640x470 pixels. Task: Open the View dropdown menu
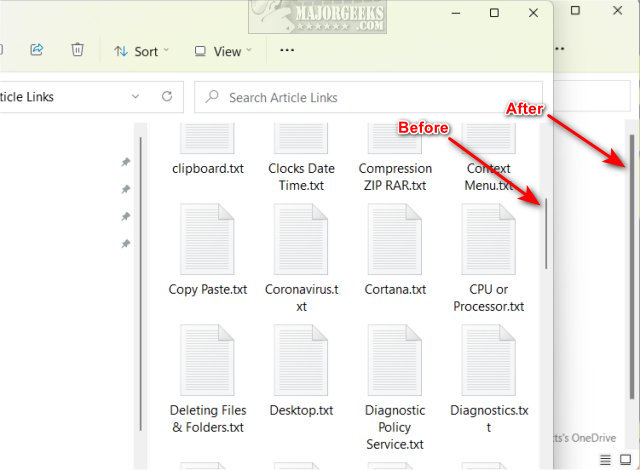tap(223, 51)
